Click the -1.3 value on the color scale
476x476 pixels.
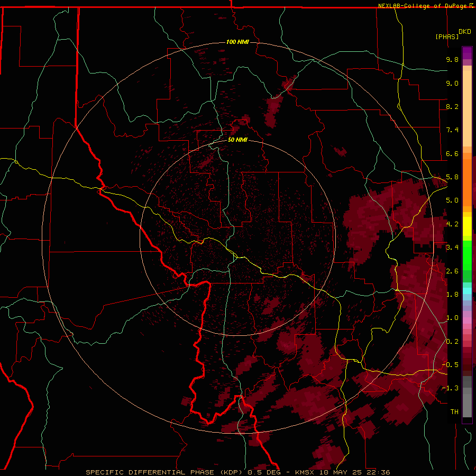coord(450,388)
